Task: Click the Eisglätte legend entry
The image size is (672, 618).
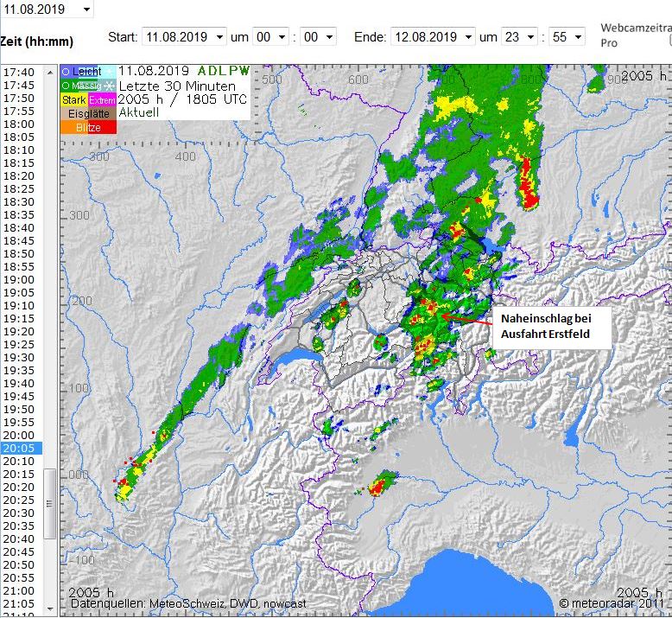Action: [87, 114]
